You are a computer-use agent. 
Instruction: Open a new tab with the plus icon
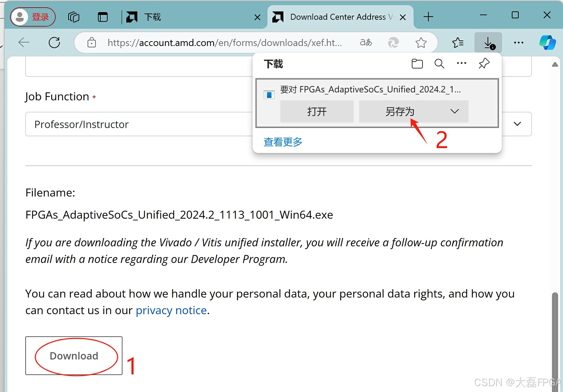pos(428,17)
